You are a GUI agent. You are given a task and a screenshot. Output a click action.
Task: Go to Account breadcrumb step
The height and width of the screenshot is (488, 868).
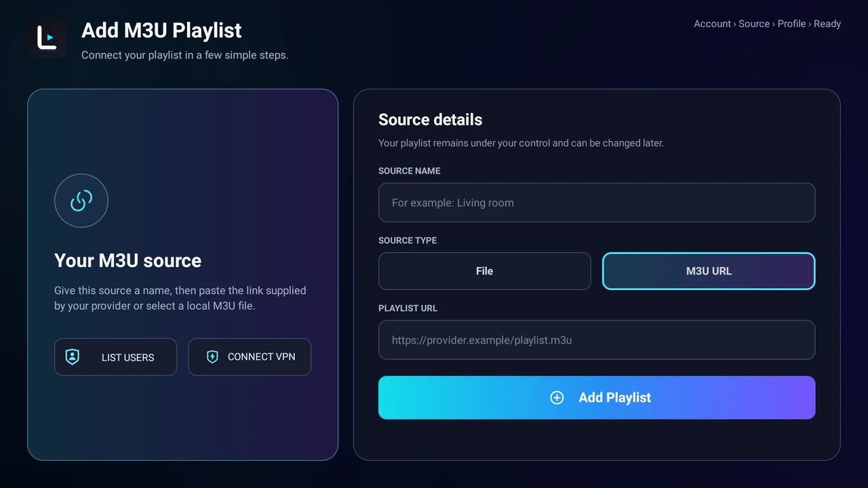712,24
